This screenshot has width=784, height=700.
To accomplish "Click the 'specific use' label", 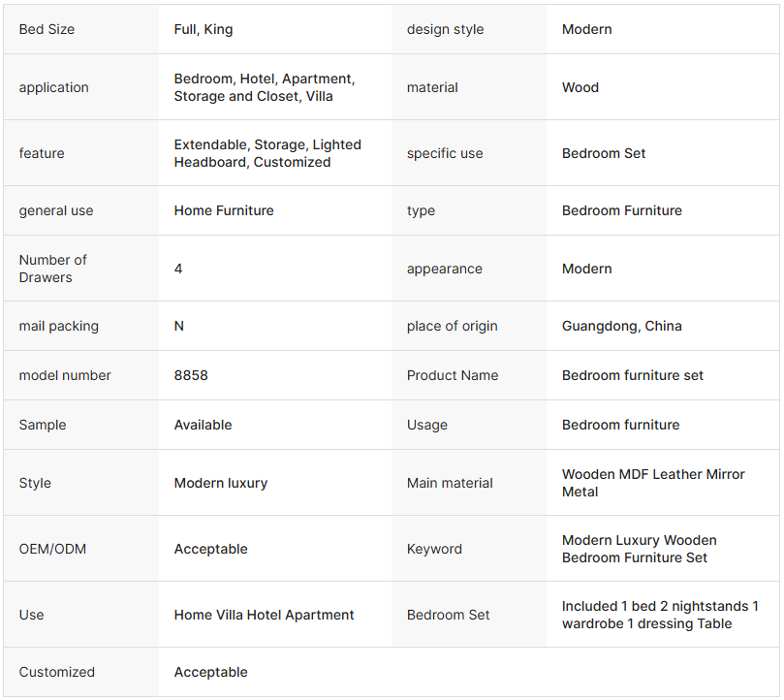I will tap(445, 153).
